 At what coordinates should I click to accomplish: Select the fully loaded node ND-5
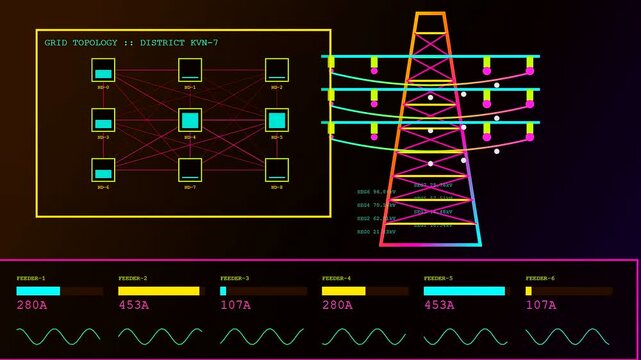pos(277,120)
